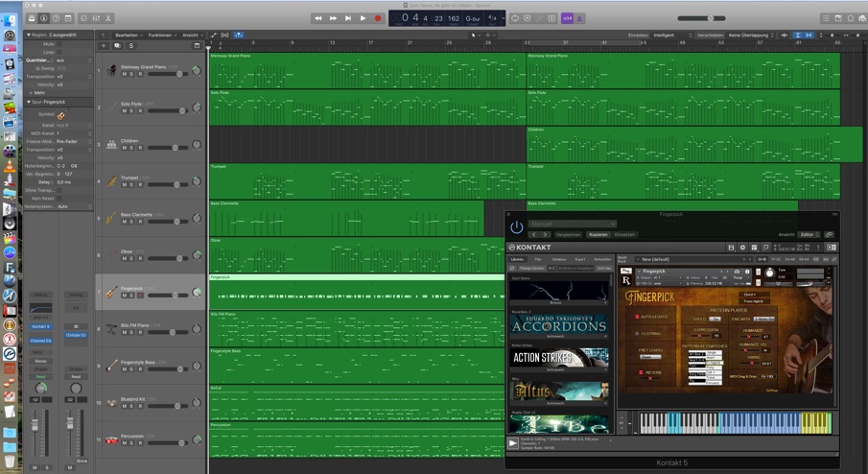The width and height of the screenshot is (868, 474).
Task: Click the Fast Forward transport button
Action: [x=333, y=18]
